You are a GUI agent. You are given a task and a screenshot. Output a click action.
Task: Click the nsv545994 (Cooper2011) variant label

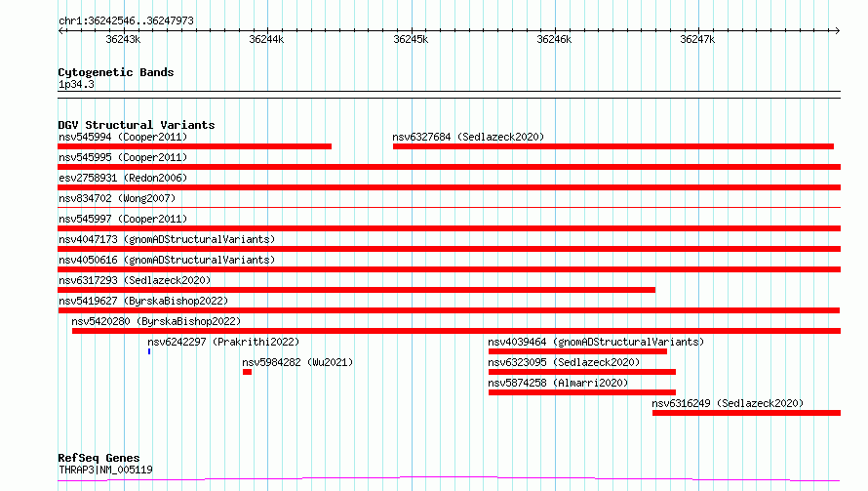[123, 137]
